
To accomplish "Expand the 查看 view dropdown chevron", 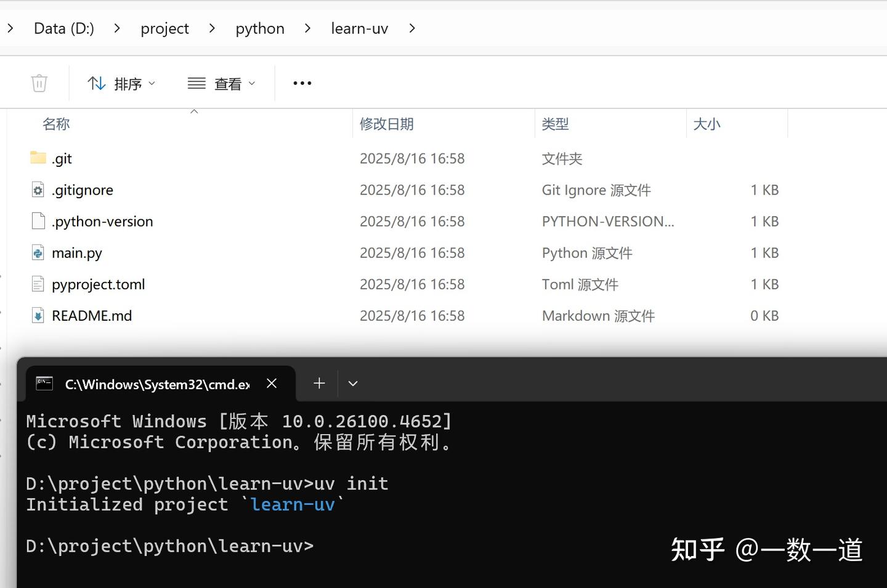I will 251,83.
